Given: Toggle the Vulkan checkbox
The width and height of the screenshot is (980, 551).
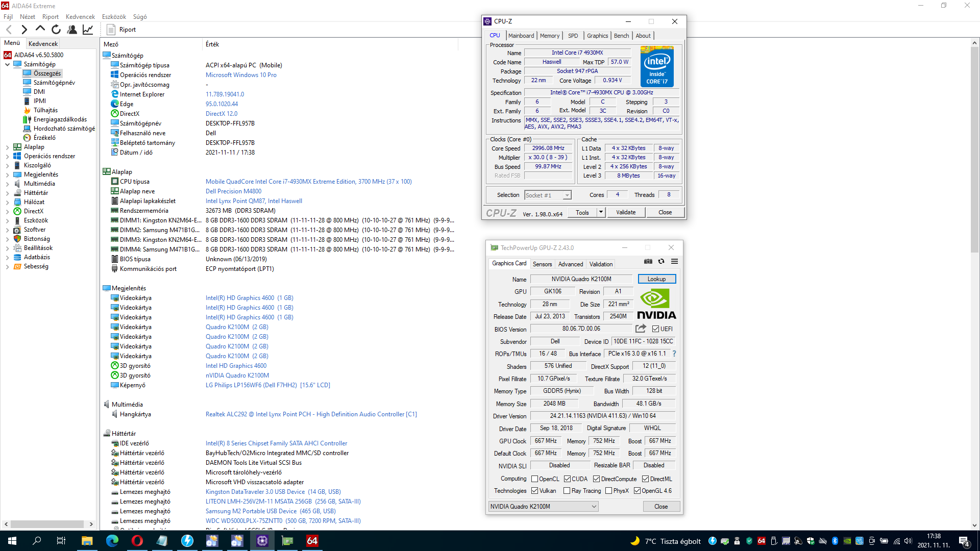Looking at the screenshot, I should [x=534, y=491].
